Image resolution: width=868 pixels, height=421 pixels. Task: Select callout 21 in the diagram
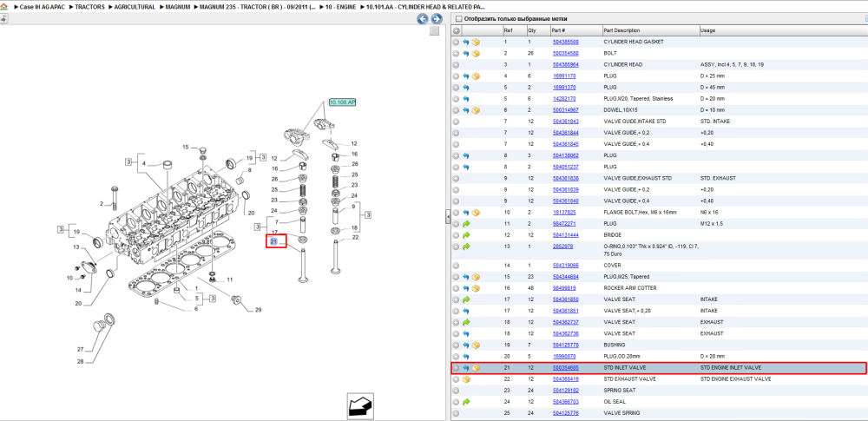pos(273,241)
